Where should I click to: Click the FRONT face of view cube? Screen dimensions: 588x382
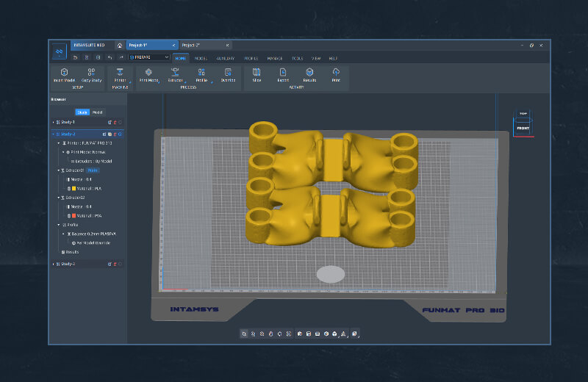click(523, 128)
